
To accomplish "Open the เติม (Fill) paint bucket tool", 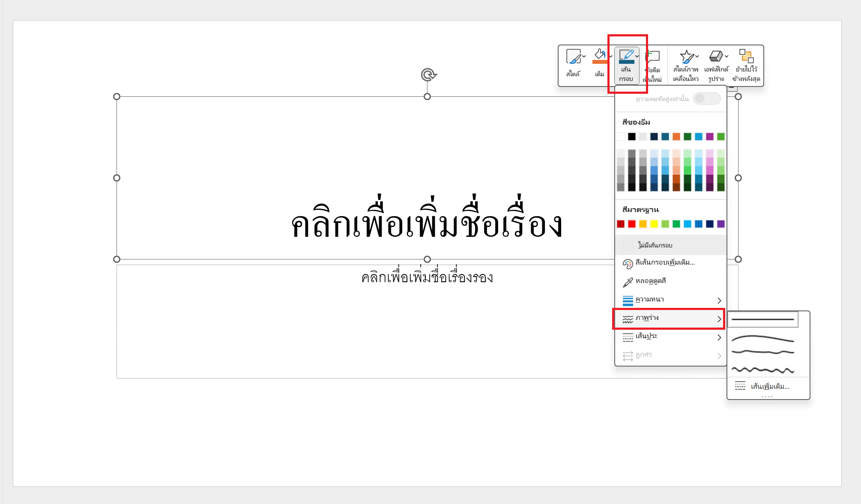I will 599,56.
